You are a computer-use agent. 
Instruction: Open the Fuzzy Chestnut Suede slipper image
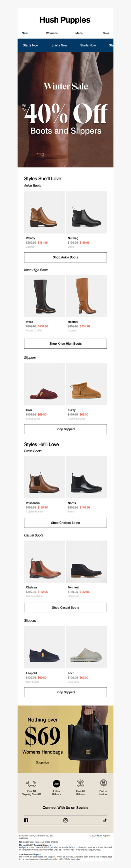pos(86,384)
